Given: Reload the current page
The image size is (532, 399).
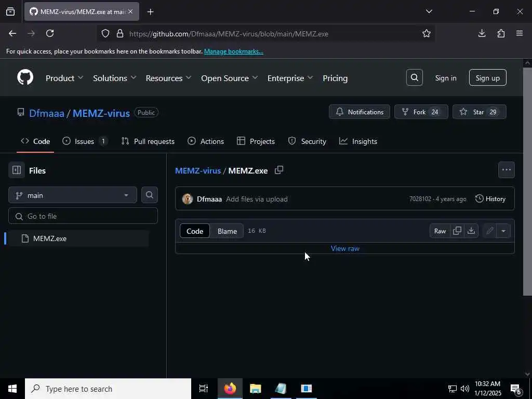Looking at the screenshot, I should (50, 33).
